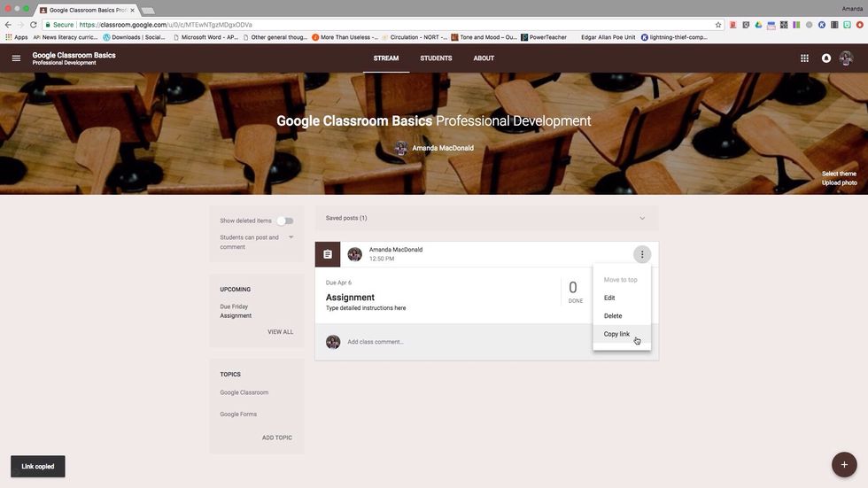Open account profile avatar in header
The height and width of the screenshot is (488, 868).
pyautogui.click(x=846, y=58)
